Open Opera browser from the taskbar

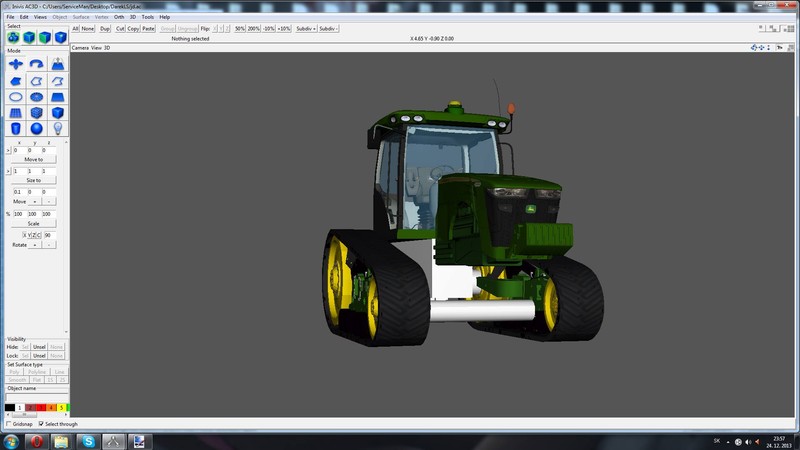coord(36,441)
